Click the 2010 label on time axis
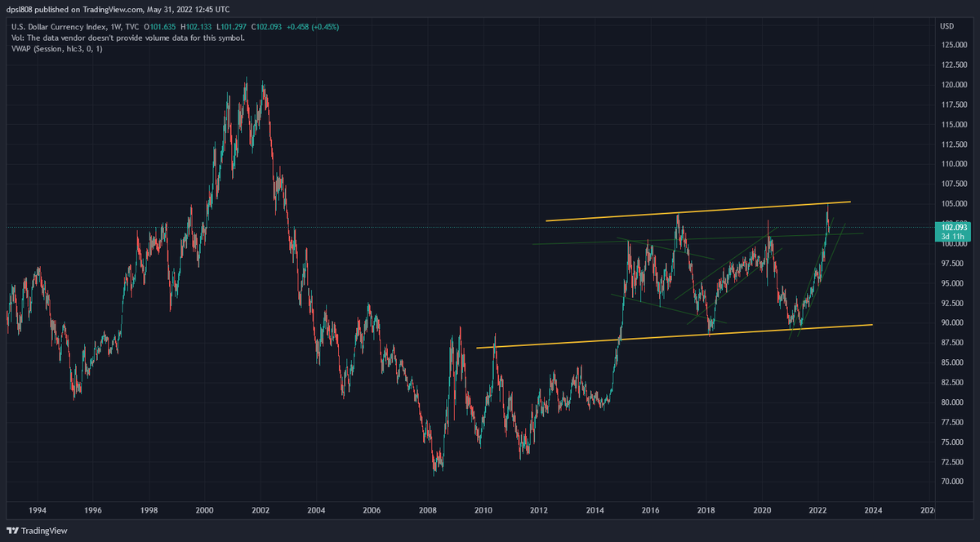980x542 pixels. click(483, 511)
